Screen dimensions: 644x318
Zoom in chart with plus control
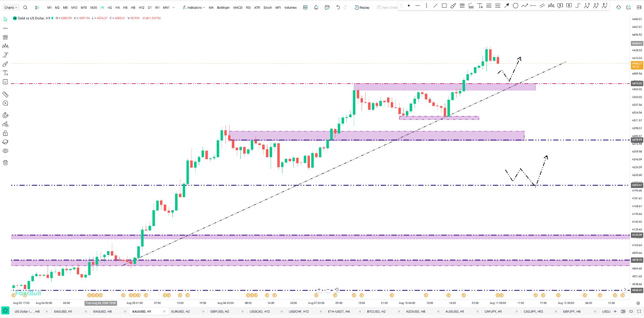(319, 289)
